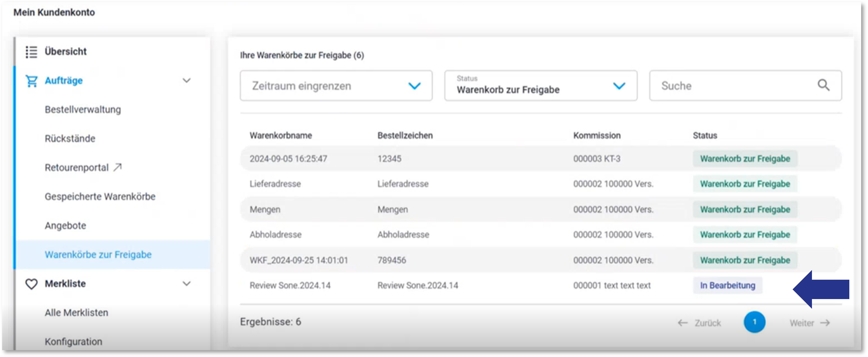Click the external link arrow beside Retourenportal

(x=117, y=167)
